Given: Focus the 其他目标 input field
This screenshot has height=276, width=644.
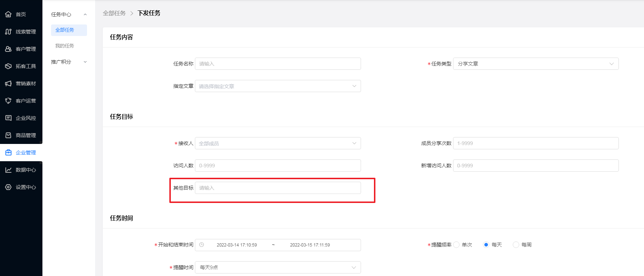Looking at the screenshot, I should (278, 188).
